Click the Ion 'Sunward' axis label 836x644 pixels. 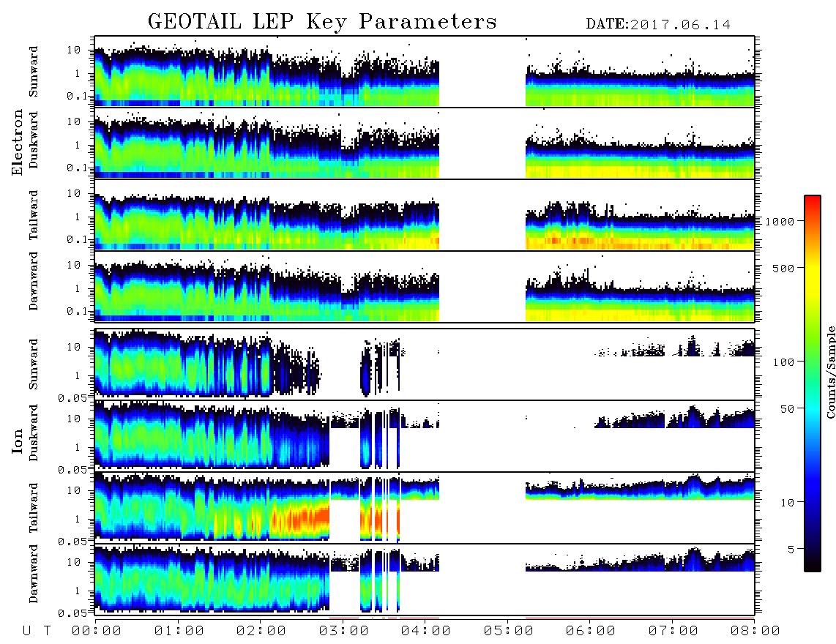coord(34,364)
